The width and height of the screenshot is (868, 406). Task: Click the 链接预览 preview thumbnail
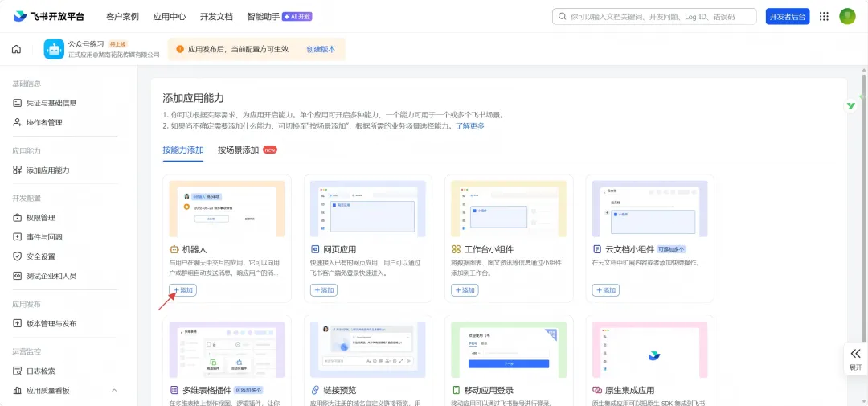click(x=368, y=350)
